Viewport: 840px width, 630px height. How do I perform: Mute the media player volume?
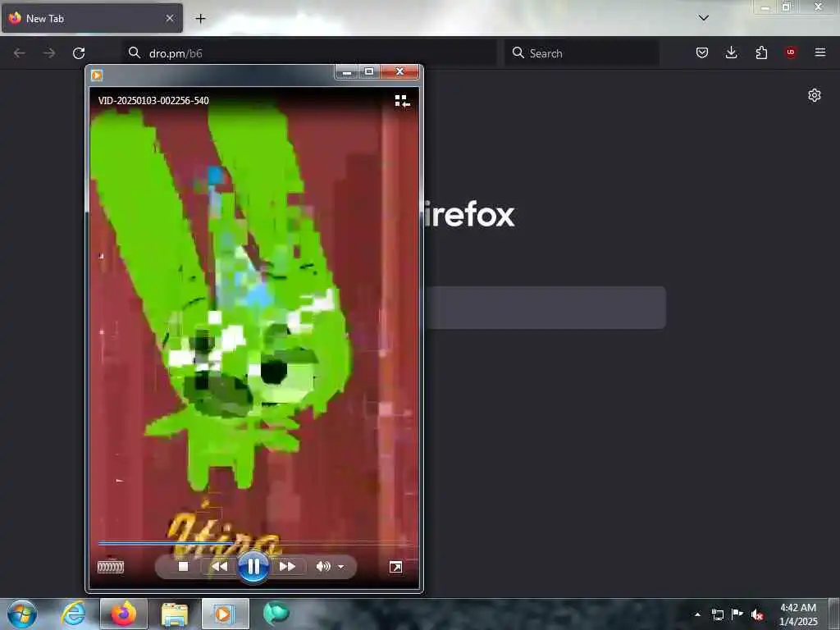(323, 566)
